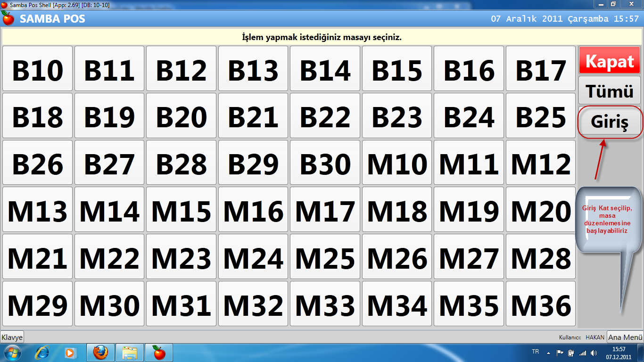644x362 pixels.
Task: Select the Giriş floor tab
Action: click(610, 123)
